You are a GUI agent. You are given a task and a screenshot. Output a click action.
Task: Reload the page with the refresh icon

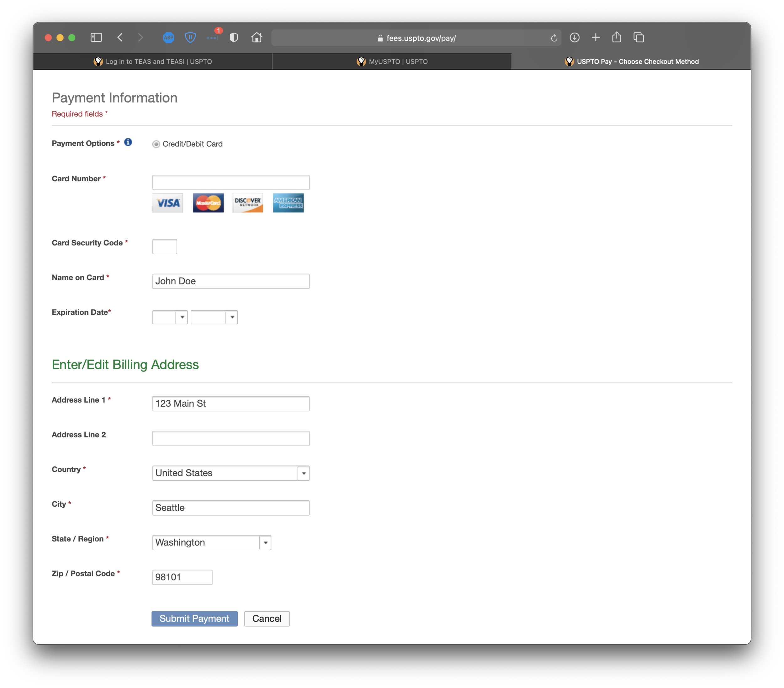tap(554, 38)
